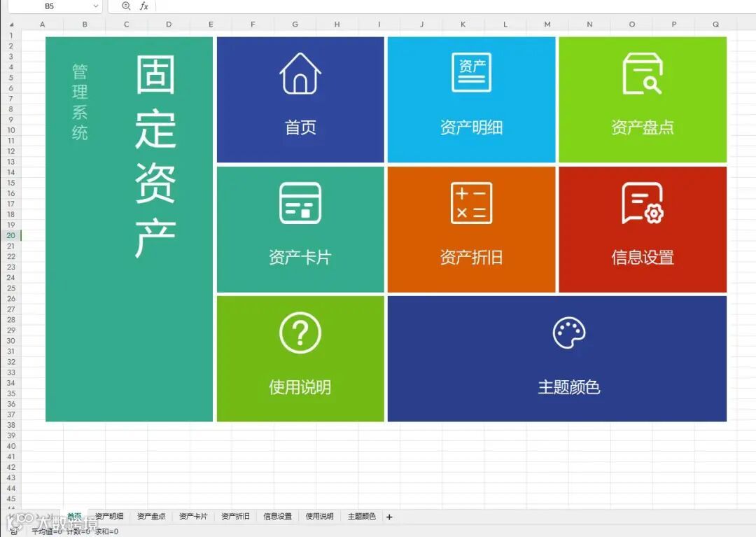Click the box search icon on 资产盘点 tile

coord(642,74)
